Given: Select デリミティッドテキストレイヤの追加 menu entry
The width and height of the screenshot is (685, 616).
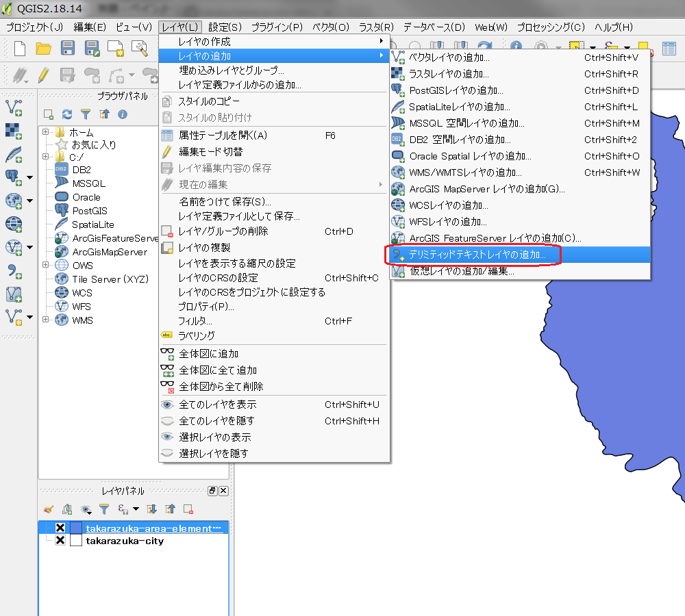Looking at the screenshot, I should [520, 255].
